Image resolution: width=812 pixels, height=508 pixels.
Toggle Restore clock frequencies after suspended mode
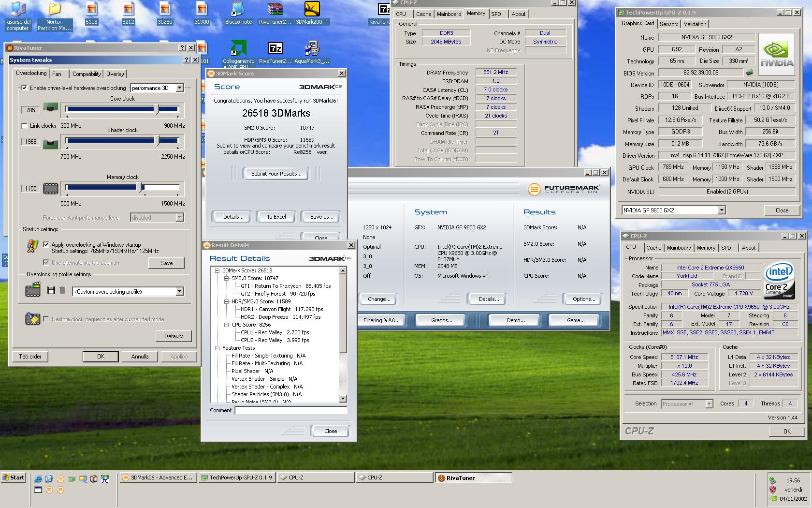pos(46,319)
